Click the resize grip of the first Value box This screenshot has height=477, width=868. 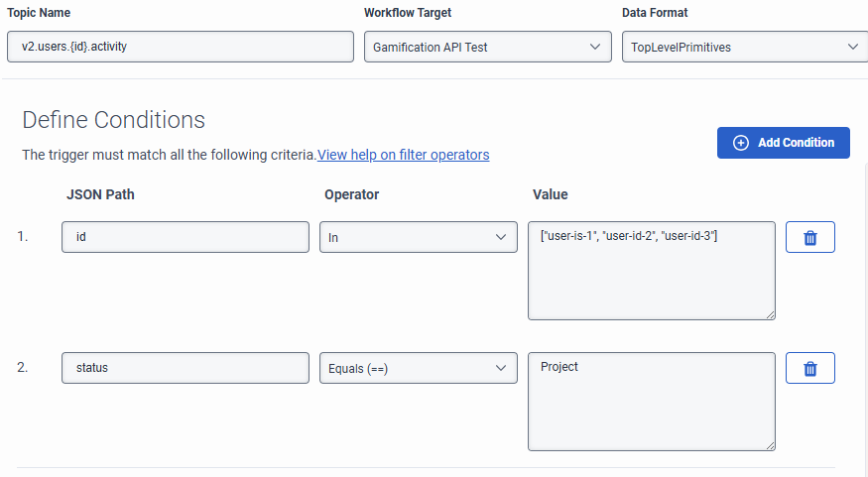pos(770,314)
